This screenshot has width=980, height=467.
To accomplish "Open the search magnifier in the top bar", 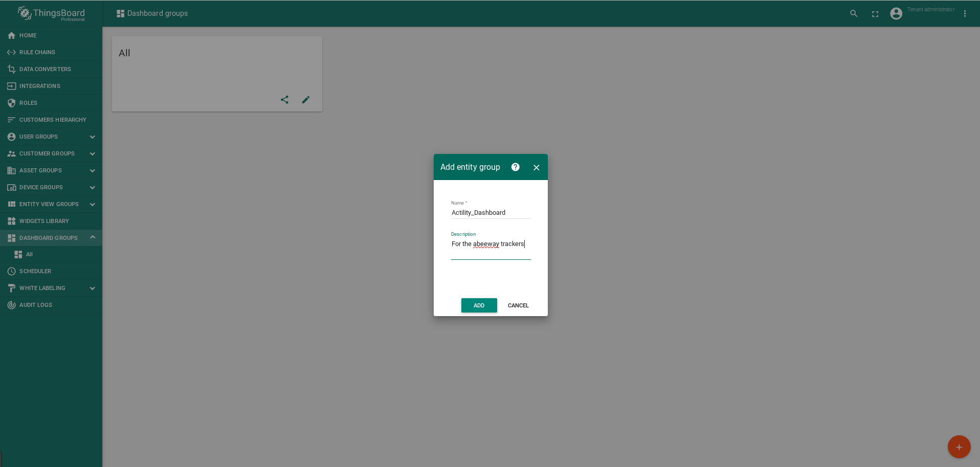I will [854, 14].
